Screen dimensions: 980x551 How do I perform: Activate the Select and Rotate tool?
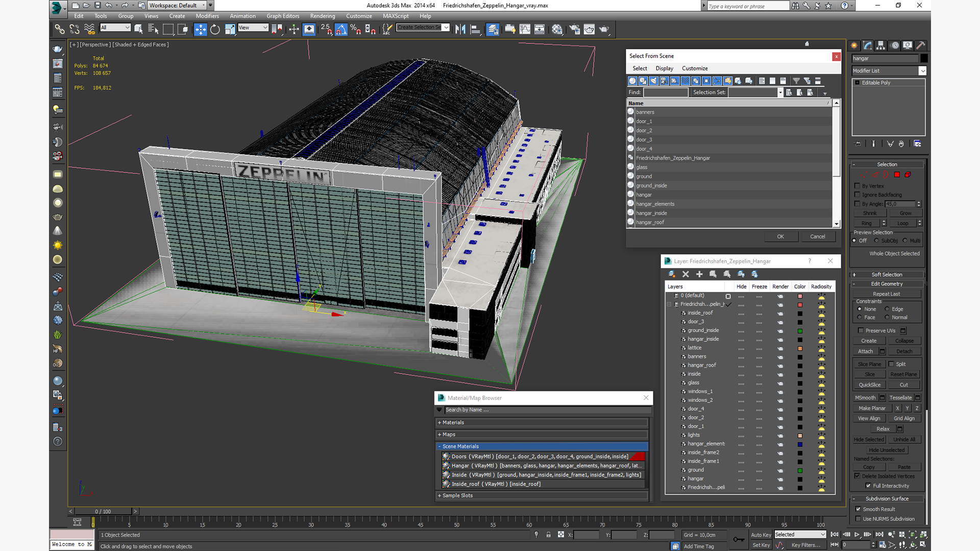tap(215, 29)
